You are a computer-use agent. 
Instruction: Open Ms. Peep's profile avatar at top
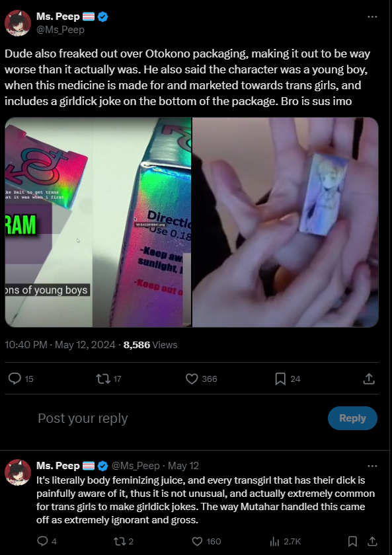[x=18, y=23]
